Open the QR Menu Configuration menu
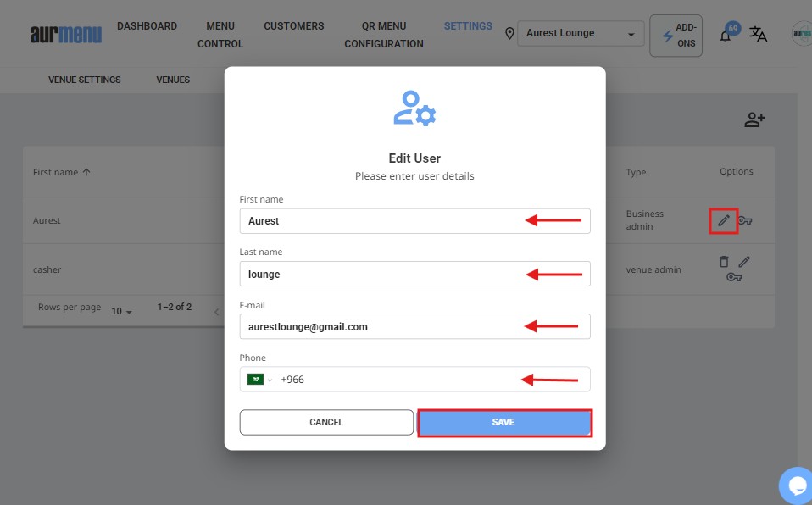The height and width of the screenshot is (505, 812). point(383,35)
